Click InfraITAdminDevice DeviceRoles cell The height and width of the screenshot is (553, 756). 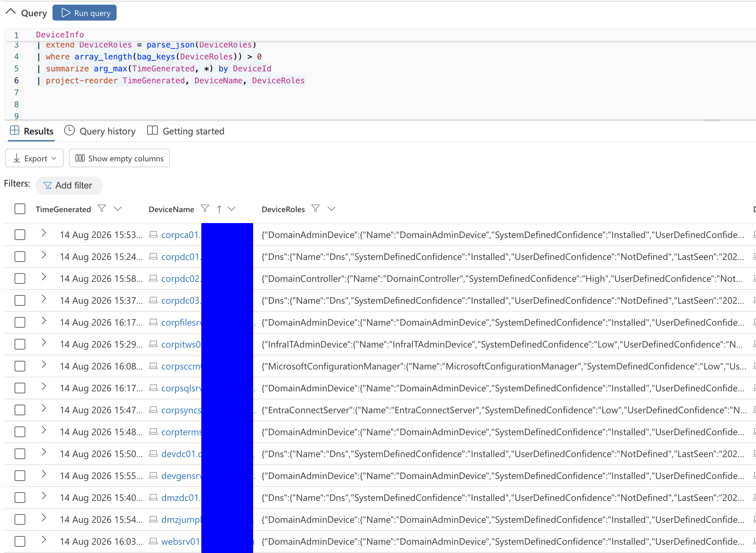point(503,345)
